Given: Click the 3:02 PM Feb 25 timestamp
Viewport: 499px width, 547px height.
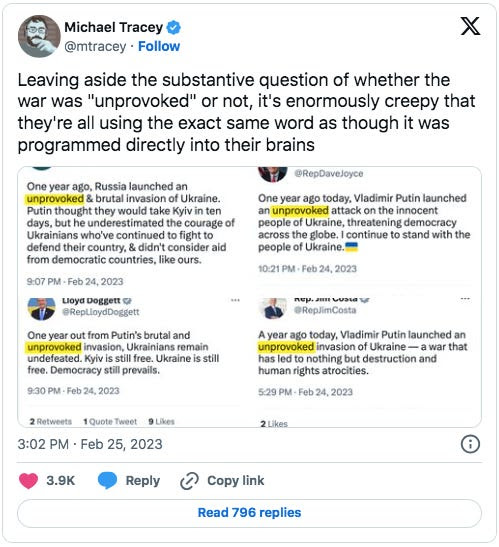Looking at the screenshot, I should tap(90, 444).
